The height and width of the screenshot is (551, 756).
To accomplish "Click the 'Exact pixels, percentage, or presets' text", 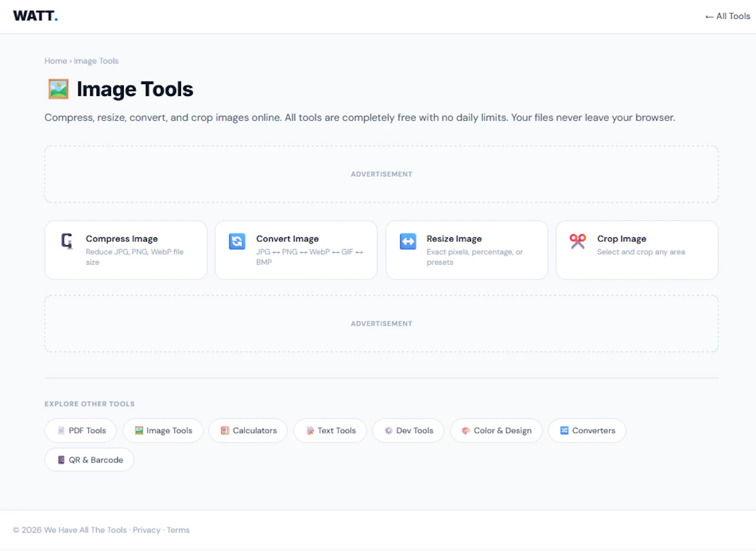I will [x=475, y=257].
